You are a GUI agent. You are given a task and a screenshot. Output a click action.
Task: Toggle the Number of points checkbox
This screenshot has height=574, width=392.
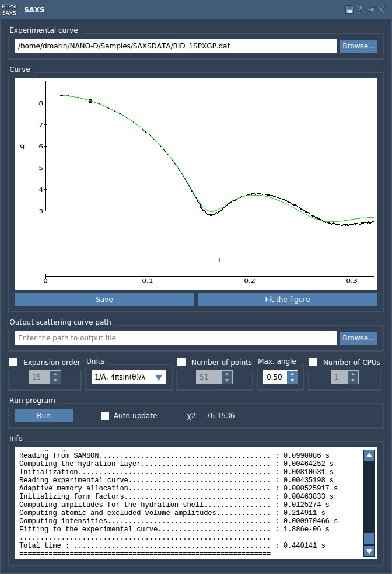pos(181,363)
